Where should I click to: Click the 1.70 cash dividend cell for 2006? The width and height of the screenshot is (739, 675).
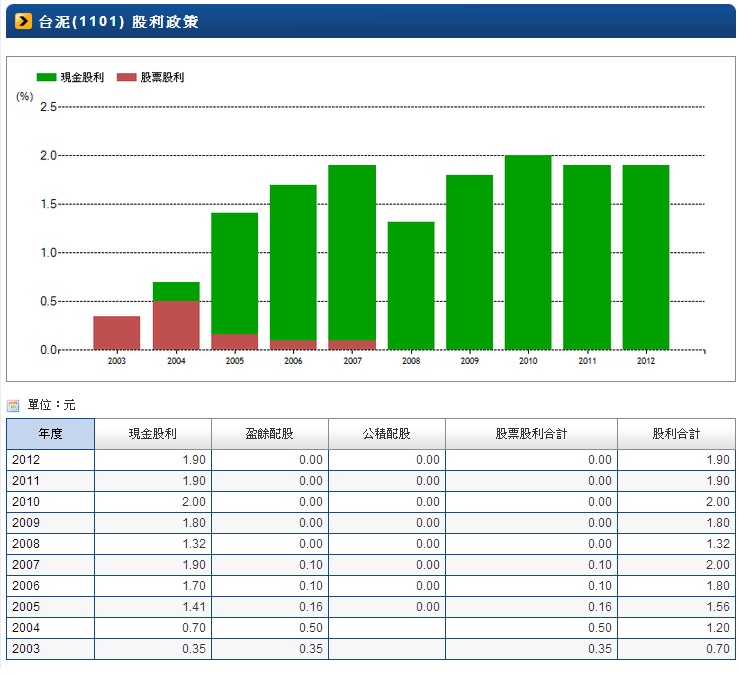pyautogui.click(x=153, y=585)
